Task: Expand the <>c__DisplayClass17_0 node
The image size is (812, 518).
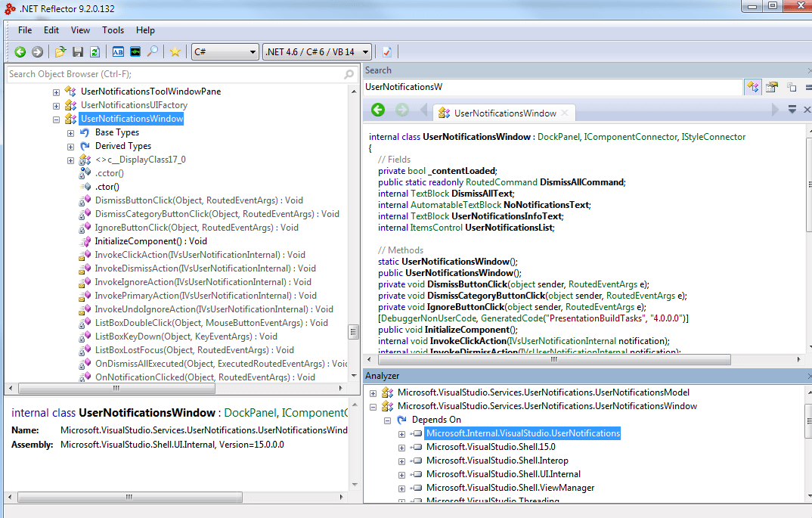Action: 70,160
